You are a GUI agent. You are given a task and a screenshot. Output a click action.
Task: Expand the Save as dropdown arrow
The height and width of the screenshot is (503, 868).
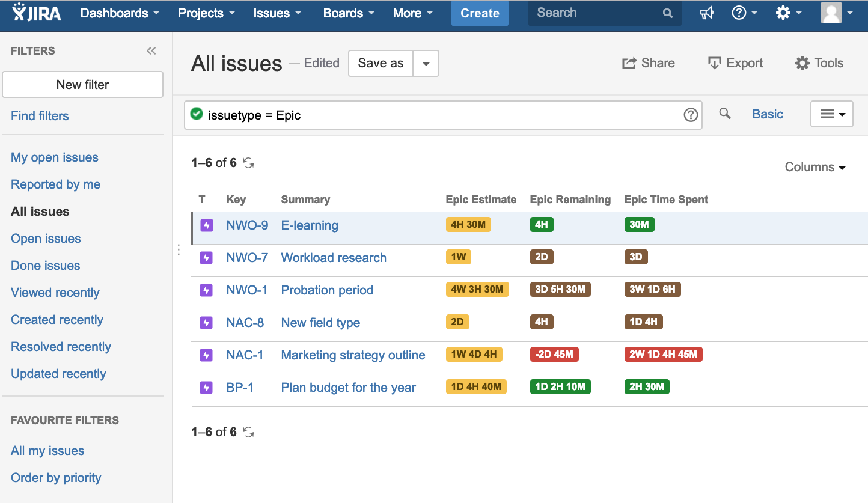click(426, 64)
